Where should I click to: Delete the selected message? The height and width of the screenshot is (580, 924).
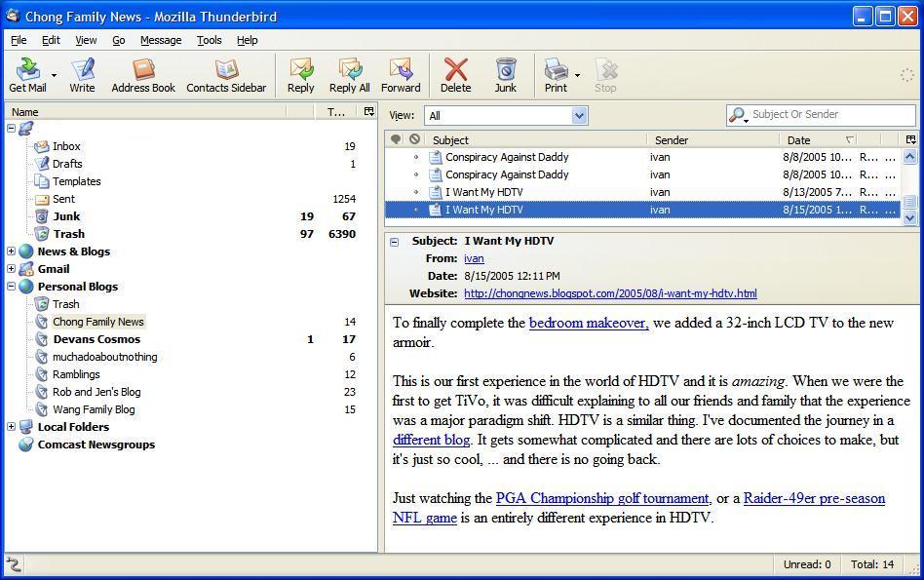pyautogui.click(x=455, y=75)
